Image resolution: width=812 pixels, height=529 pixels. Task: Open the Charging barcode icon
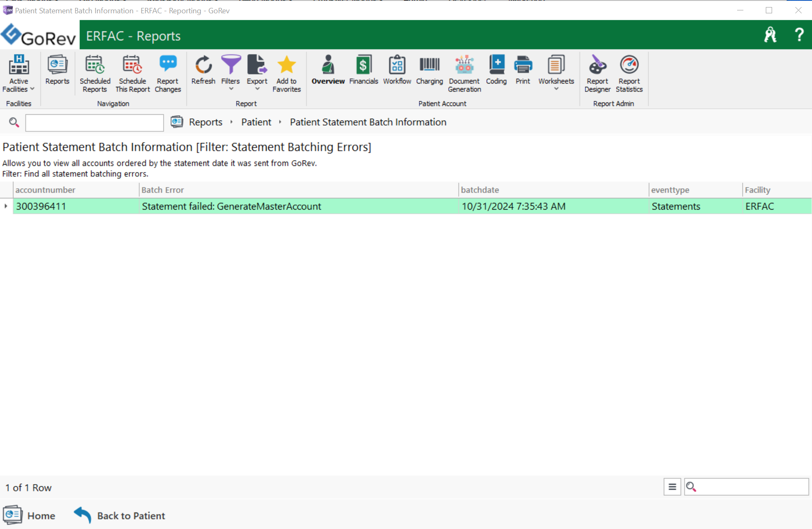(429, 70)
